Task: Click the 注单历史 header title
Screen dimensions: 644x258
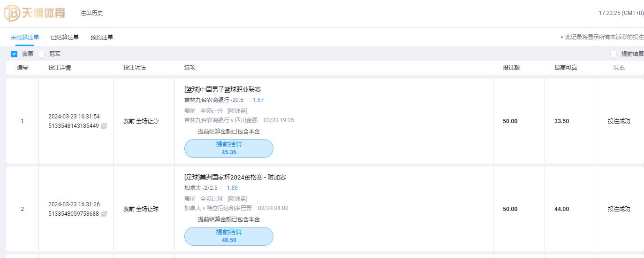Action: (91, 13)
